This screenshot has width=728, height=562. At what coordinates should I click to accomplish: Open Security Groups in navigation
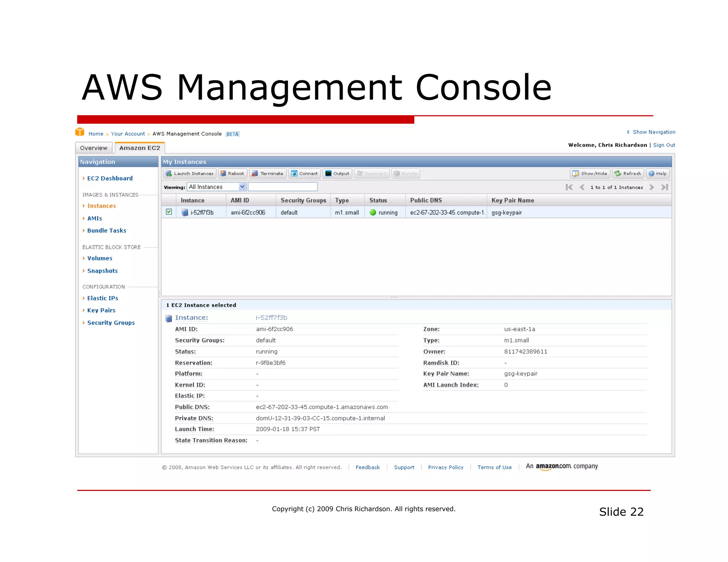(111, 323)
